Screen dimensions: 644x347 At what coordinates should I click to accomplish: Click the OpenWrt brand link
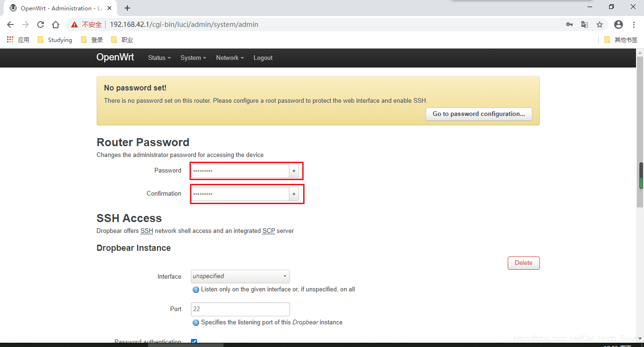[115, 57]
